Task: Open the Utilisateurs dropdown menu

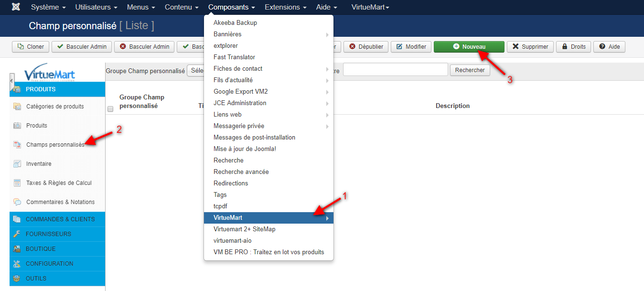Action: click(x=96, y=7)
